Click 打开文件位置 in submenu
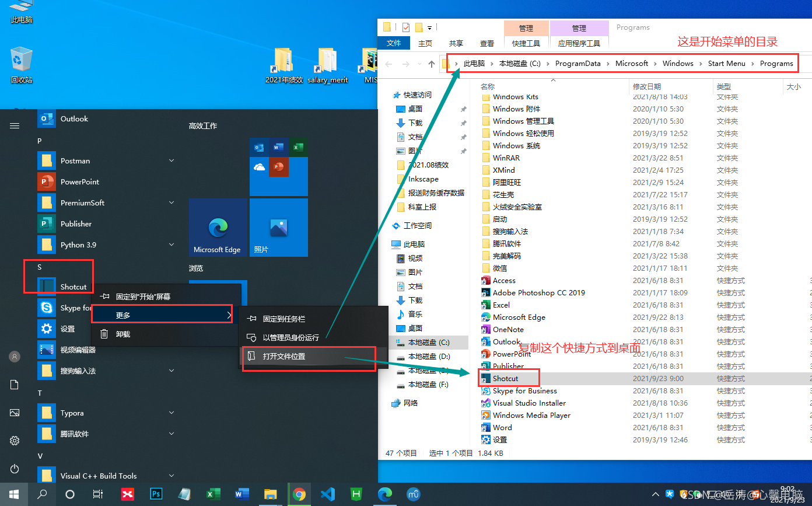This screenshot has height=506, width=812. click(x=314, y=356)
